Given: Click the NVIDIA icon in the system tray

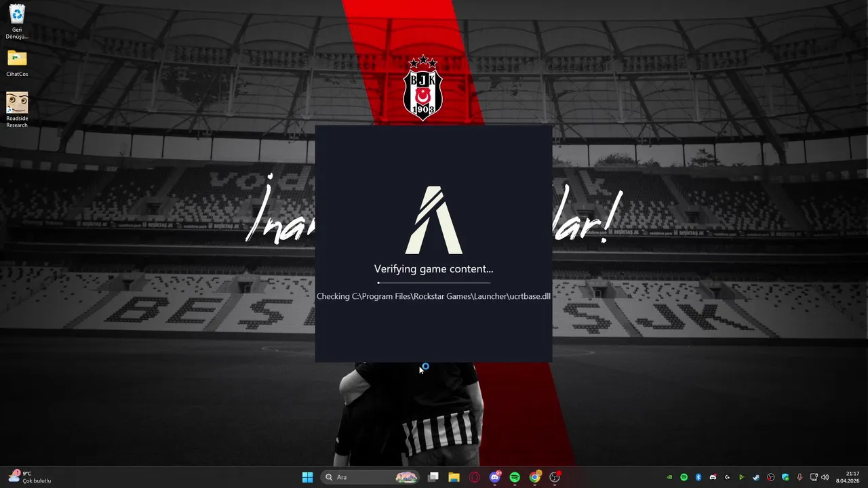Looking at the screenshot, I should click(x=669, y=477).
